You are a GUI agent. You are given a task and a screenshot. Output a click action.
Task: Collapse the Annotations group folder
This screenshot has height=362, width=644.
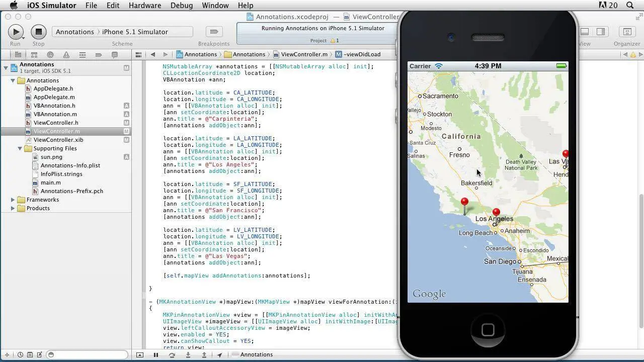click(x=13, y=80)
